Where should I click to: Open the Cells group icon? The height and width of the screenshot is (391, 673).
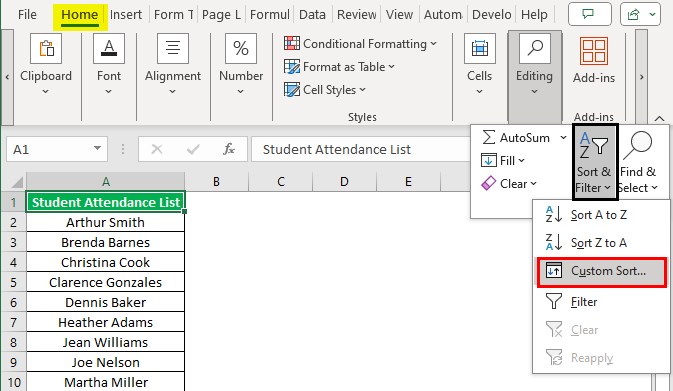pyautogui.click(x=479, y=48)
